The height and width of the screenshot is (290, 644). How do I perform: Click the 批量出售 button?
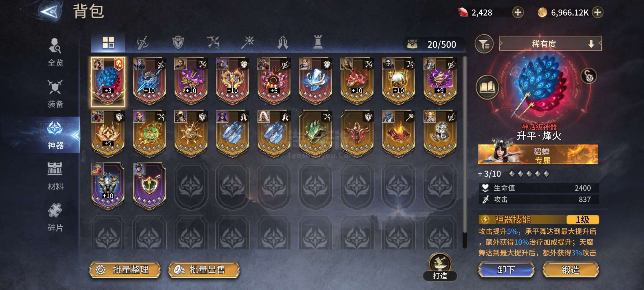coord(204,270)
